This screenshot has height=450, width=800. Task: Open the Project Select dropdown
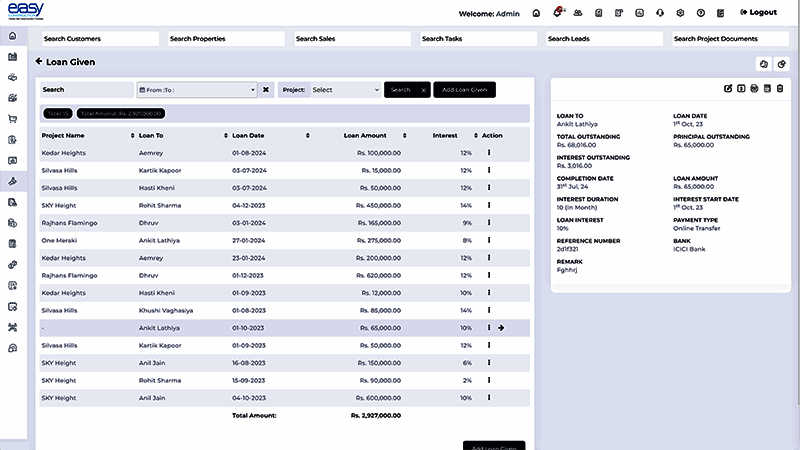(x=345, y=90)
